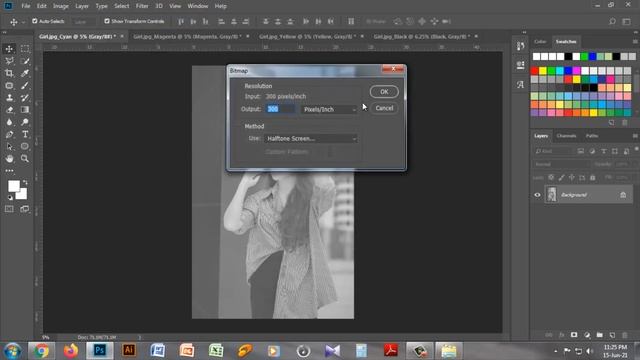Viewport: 640px width, 360px height.
Task: Switch to the Channels tab
Action: 566,136
